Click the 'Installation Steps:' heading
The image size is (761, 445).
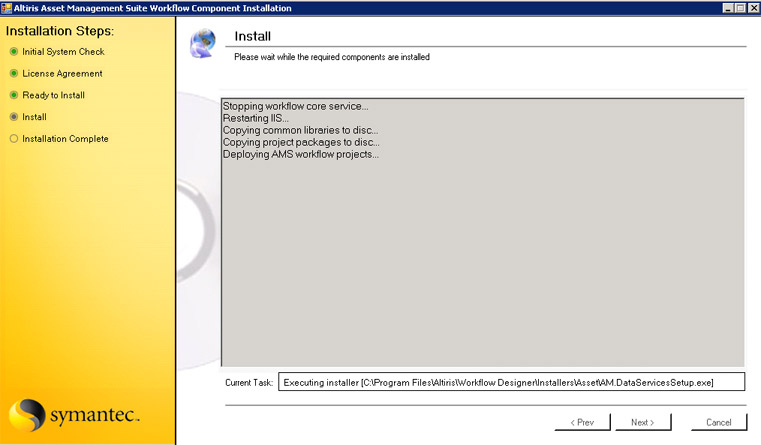pyautogui.click(x=60, y=31)
